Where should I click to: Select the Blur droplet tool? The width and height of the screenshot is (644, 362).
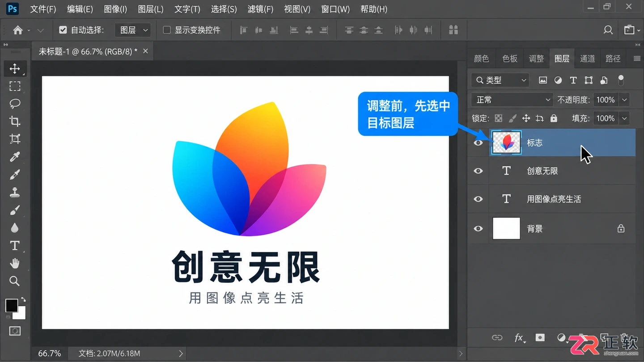15,227
